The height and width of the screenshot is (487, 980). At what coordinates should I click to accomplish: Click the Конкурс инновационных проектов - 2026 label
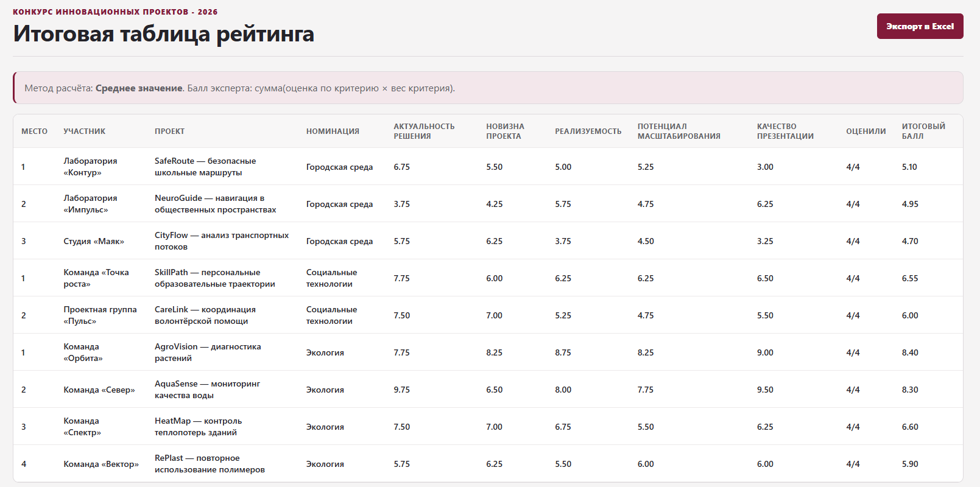click(115, 12)
